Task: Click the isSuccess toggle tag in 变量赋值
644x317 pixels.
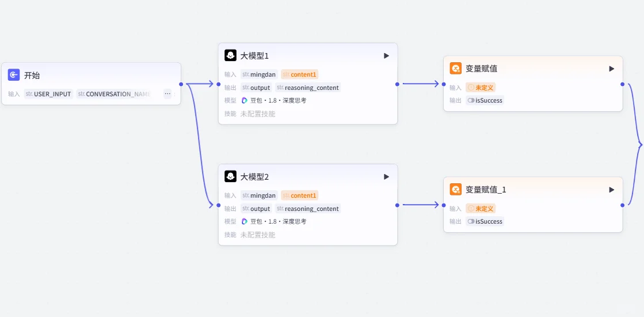Action: pyautogui.click(x=485, y=100)
